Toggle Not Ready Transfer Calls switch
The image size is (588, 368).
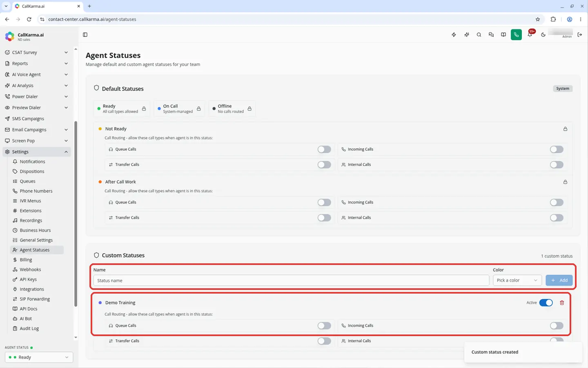click(324, 164)
